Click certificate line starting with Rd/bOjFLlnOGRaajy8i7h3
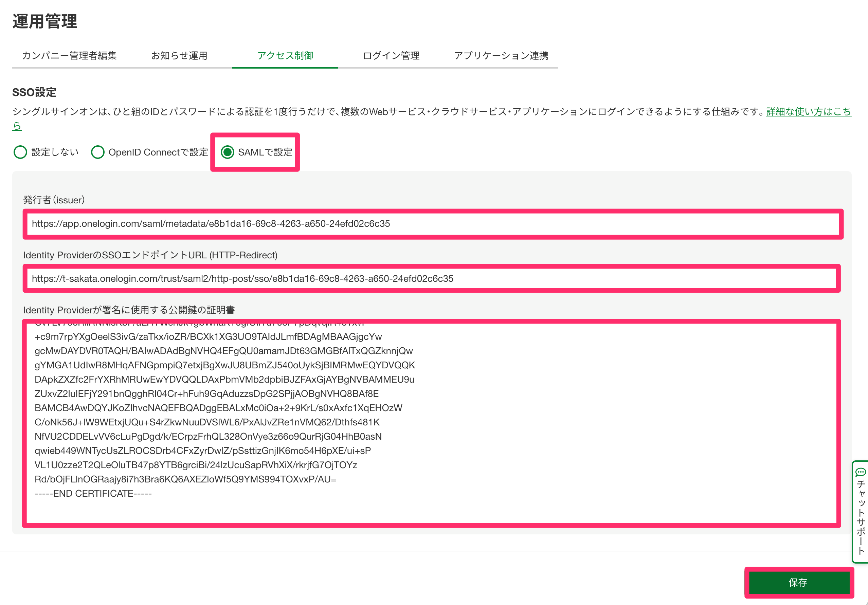Screen dimensions: 868x605 (x=185, y=479)
